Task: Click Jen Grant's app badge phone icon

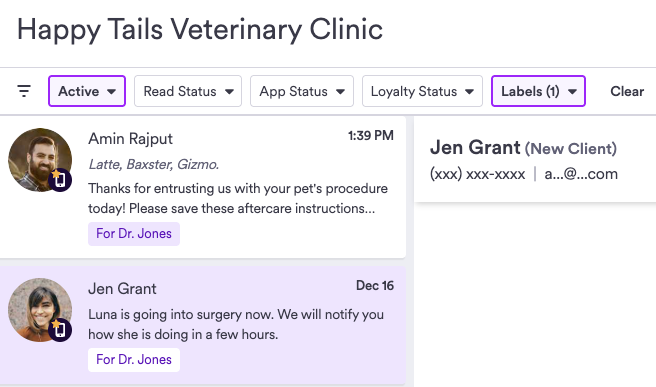Action: (x=60, y=330)
